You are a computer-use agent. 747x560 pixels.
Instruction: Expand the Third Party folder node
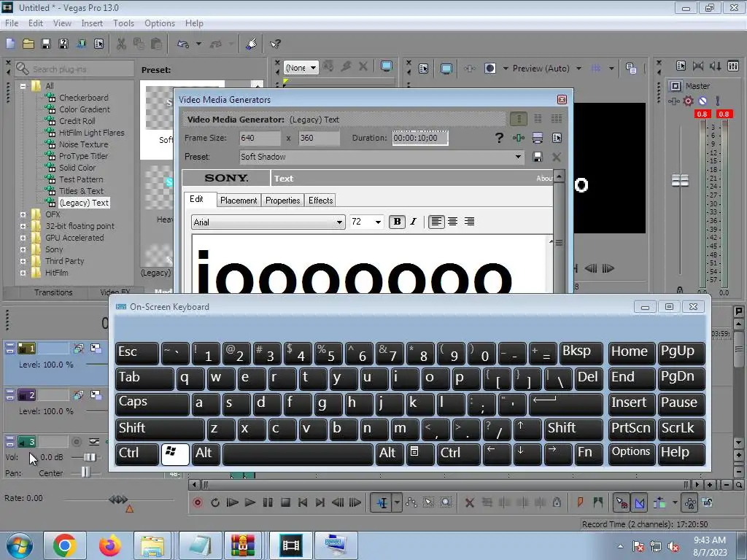point(23,262)
